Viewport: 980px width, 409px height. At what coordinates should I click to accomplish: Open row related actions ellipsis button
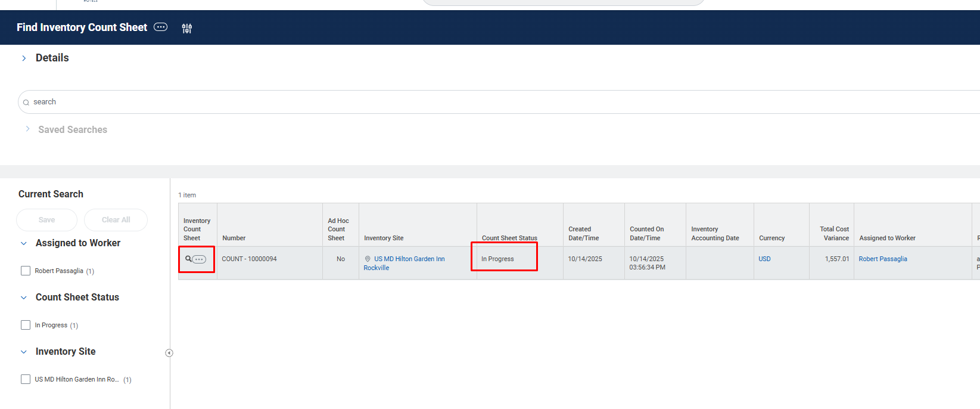(199, 259)
